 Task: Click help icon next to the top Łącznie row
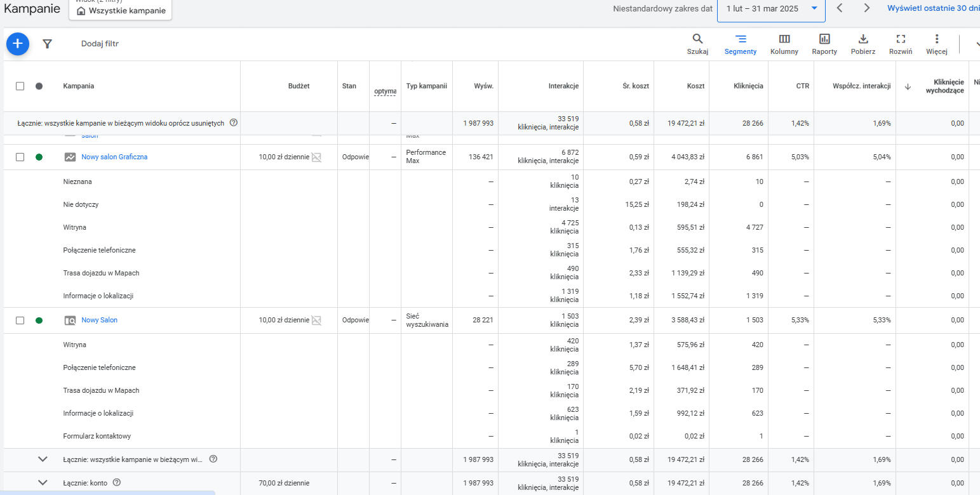(x=234, y=122)
